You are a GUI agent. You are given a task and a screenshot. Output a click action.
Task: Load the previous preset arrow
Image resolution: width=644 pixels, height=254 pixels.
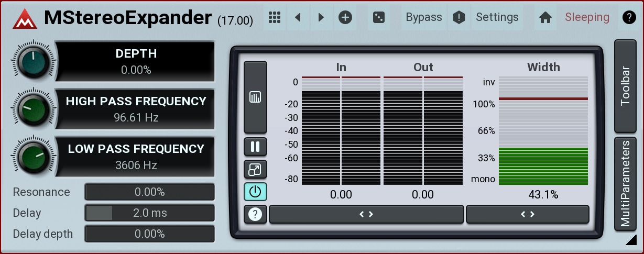[298, 17]
